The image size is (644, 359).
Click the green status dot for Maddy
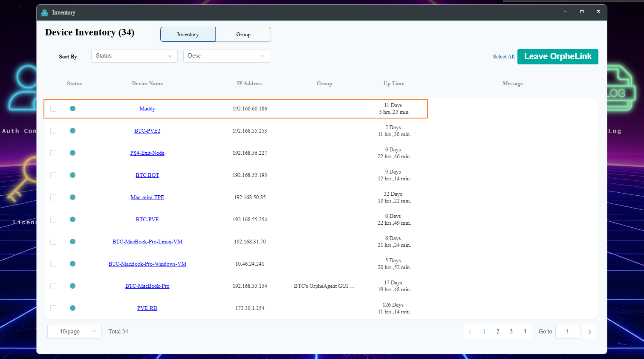[72, 109]
